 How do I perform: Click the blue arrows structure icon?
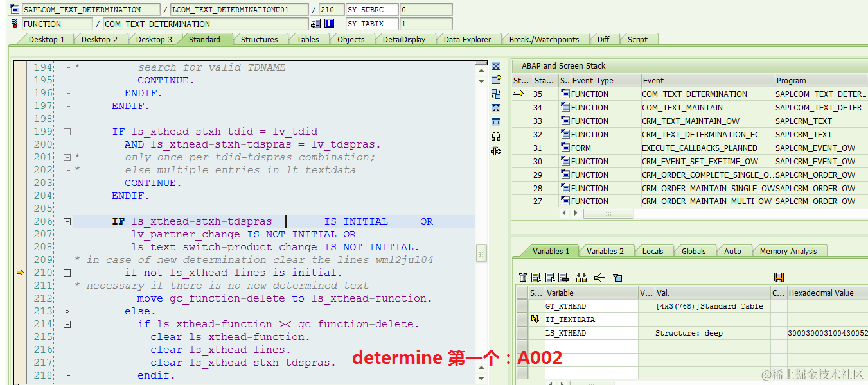[599, 277]
